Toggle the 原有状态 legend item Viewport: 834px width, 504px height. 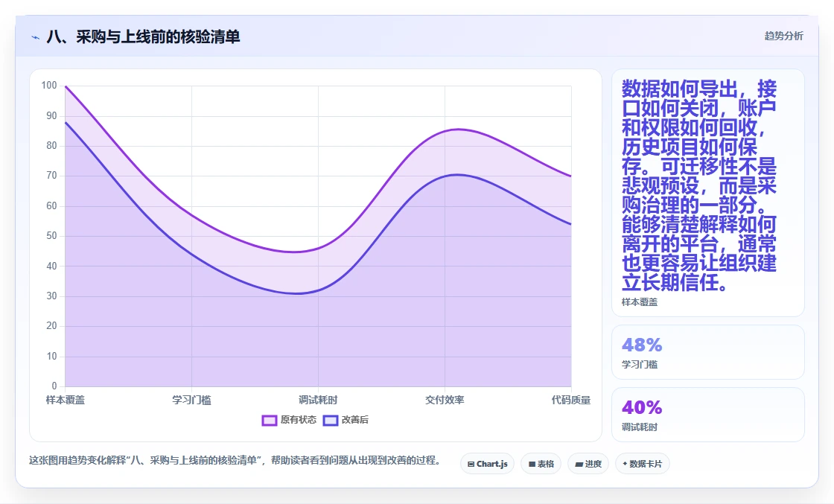pos(290,420)
